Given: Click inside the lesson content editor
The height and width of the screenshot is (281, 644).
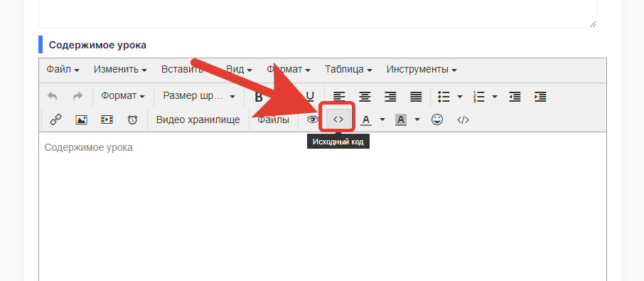Looking at the screenshot, I should pos(323,206).
